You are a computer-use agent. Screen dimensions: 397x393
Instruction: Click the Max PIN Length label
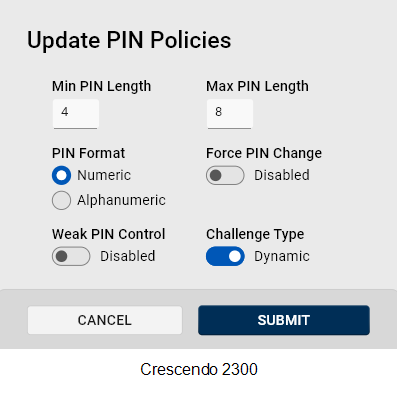(x=257, y=86)
